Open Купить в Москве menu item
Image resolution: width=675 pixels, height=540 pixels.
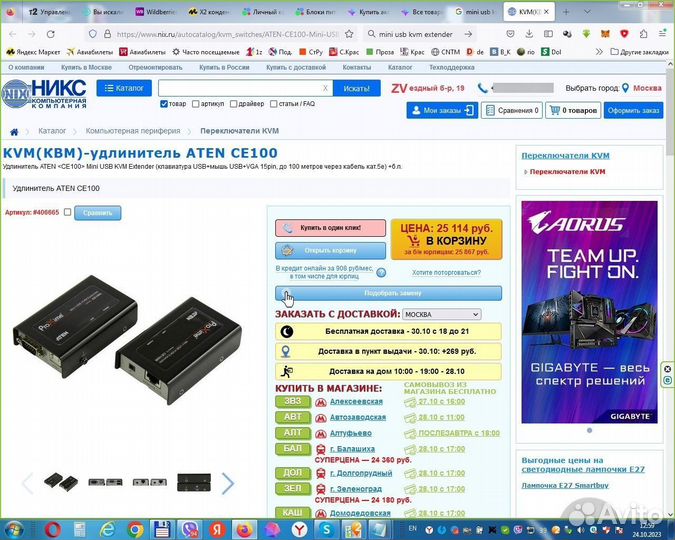point(86,68)
